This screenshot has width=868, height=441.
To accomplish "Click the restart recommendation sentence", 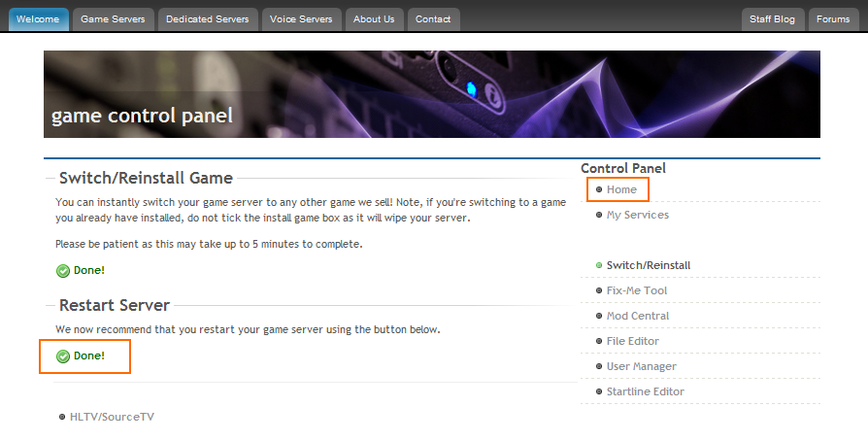I will coord(248,329).
